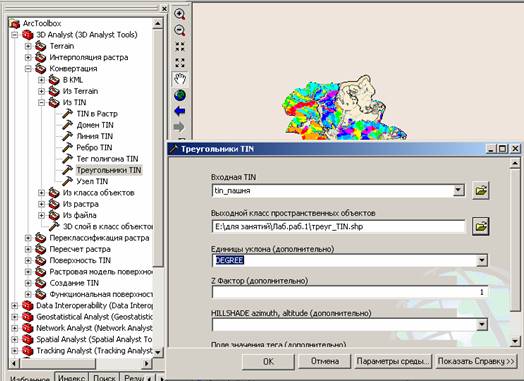Browse output feature class folder icon
Screen dimensions: 524x381
tap(481, 227)
